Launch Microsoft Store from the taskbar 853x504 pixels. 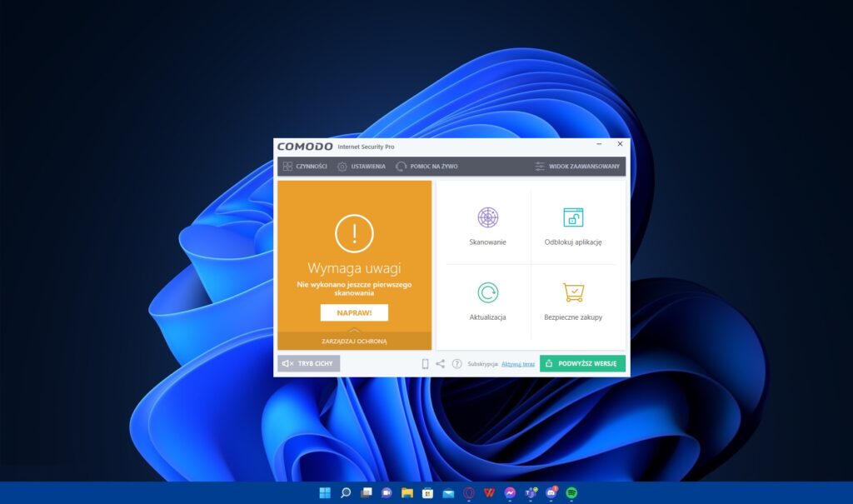tap(427, 493)
